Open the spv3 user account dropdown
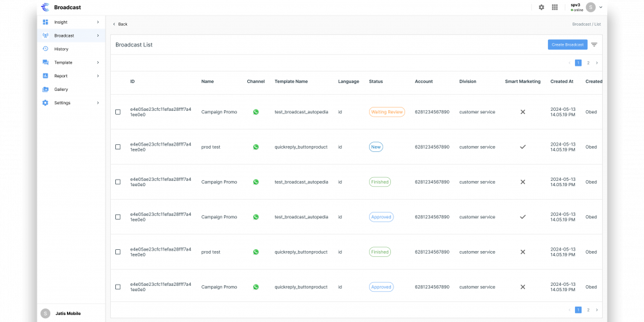 pyautogui.click(x=601, y=7)
